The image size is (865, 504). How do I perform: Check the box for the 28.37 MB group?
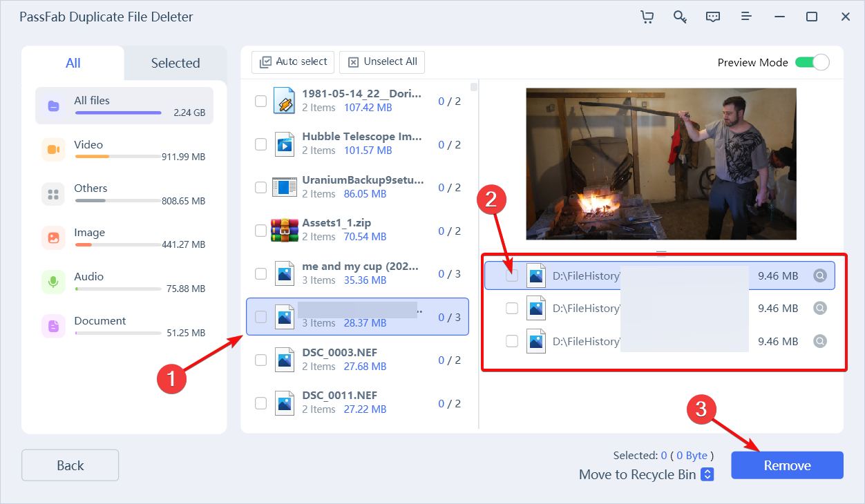tap(260, 317)
